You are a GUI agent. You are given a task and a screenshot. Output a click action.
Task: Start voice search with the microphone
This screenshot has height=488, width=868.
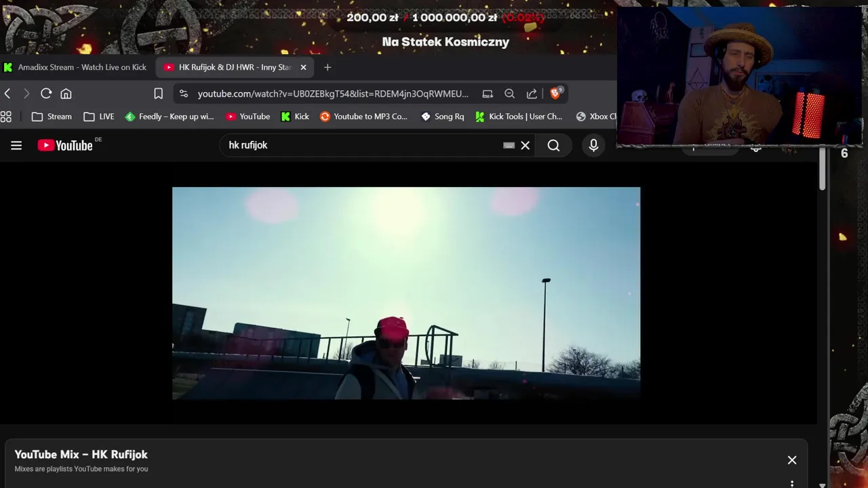[x=593, y=145]
